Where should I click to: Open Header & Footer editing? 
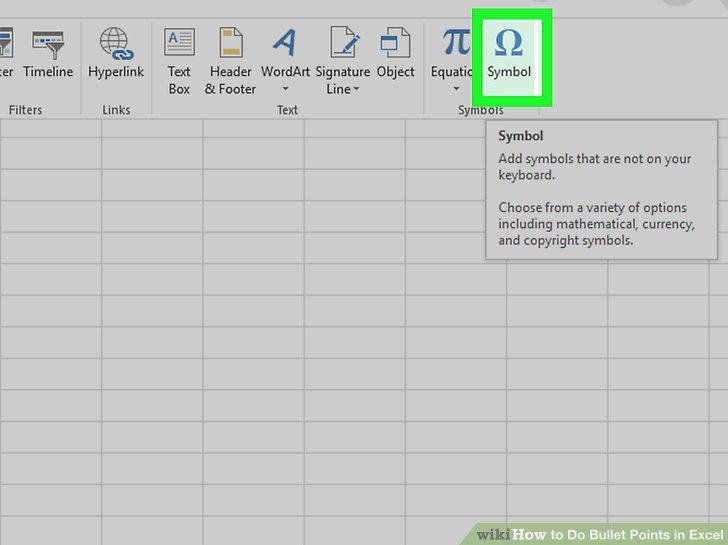coord(230,62)
